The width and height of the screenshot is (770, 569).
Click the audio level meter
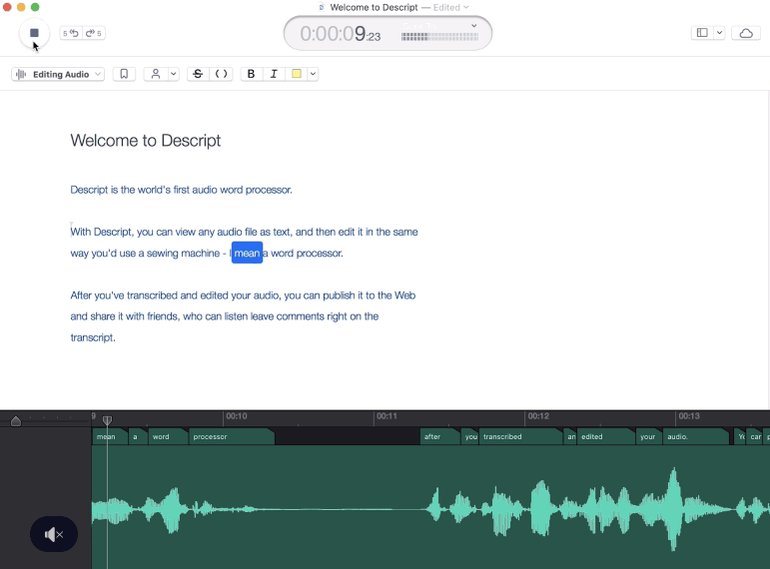[x=440, y=36]
